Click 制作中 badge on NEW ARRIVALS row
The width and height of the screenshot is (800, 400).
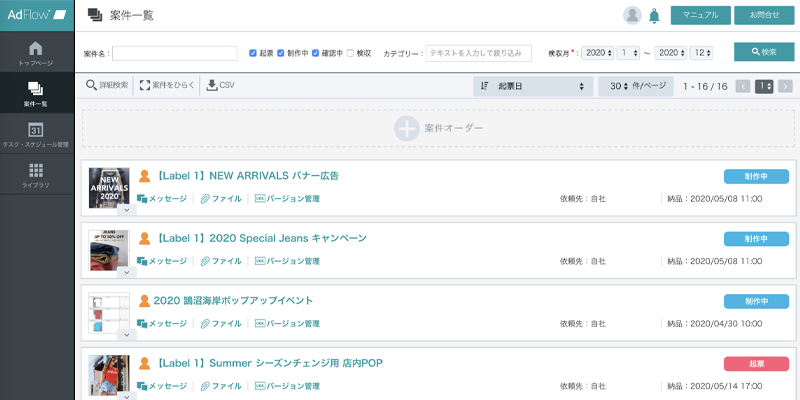point(756,177)
